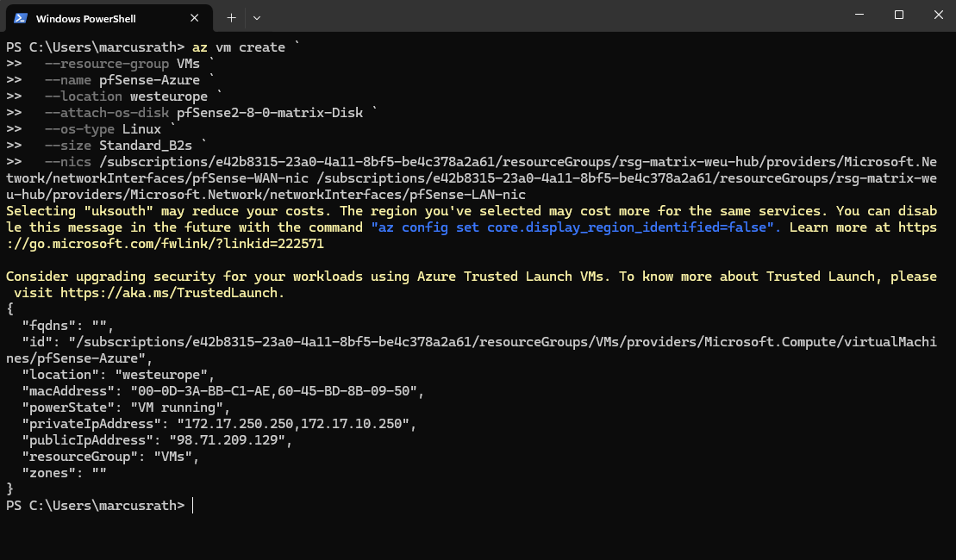The width and height of the screenshot is (956, 560).
Task: Click the public IP address 98.71.209.129
Action: point(232,440)
